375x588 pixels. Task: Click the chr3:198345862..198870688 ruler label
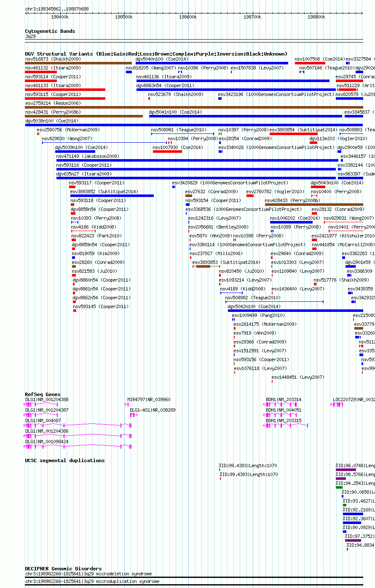(x=57, y=9)
